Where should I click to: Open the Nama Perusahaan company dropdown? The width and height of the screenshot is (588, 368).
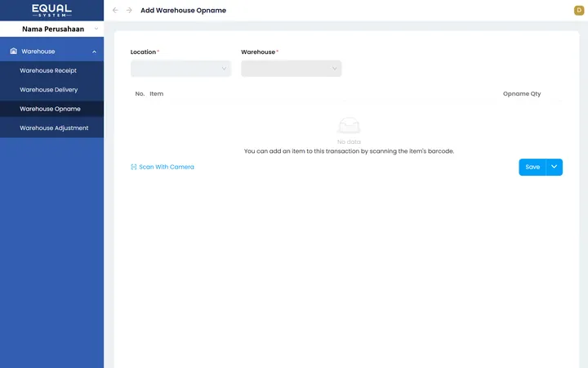pyautogui.click(x=51, y=29)
